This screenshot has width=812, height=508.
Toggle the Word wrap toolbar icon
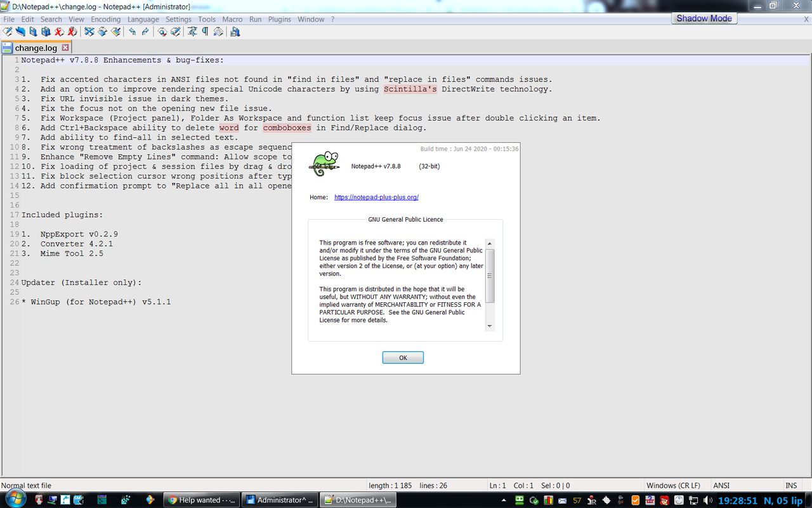[x=192, y=31]
